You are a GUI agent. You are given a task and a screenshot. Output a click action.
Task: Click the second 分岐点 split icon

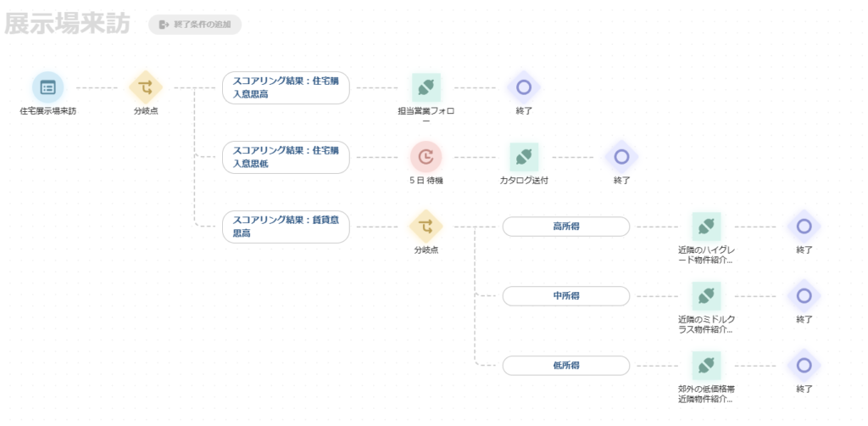coord(426,226)
